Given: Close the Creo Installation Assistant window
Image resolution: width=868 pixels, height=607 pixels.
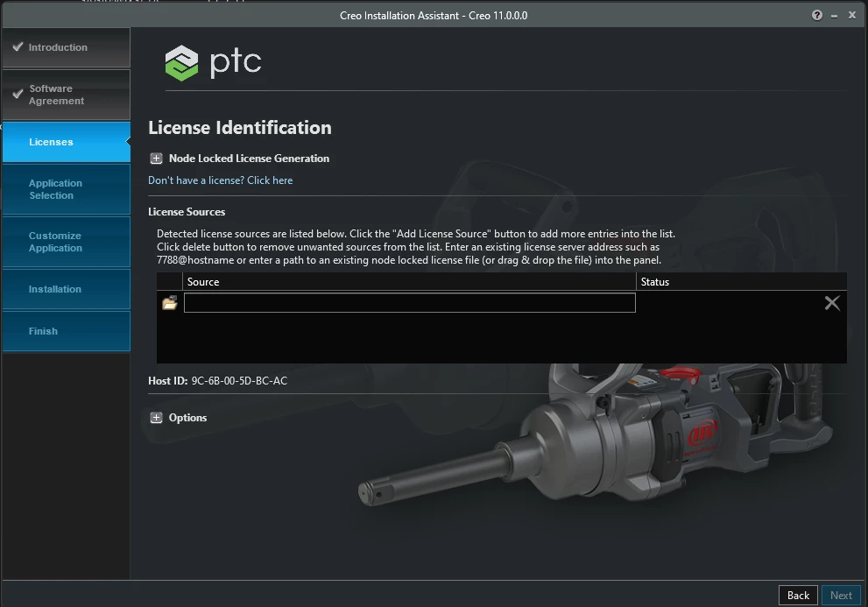Looking at the screenshot, I should [852, 16].
